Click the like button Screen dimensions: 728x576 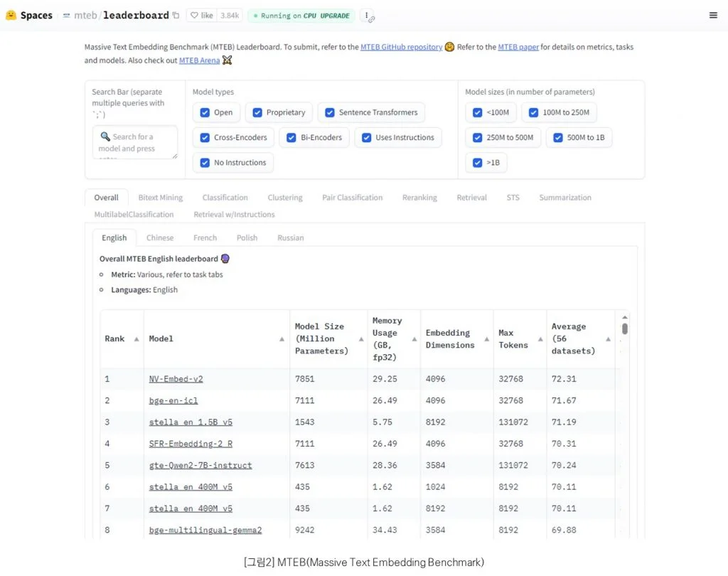(x=201, y=16)
